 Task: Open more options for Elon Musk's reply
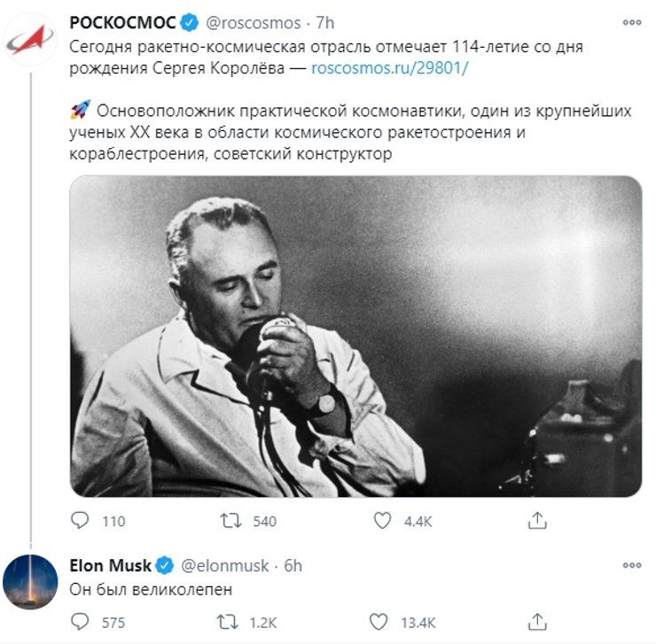632,564
